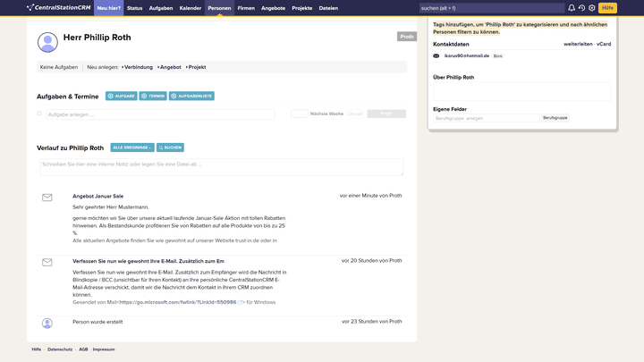The image size is (644, 362).
Task: Click envelope icon beside Angebot Januar Sale
Action: tap(47, 198)
